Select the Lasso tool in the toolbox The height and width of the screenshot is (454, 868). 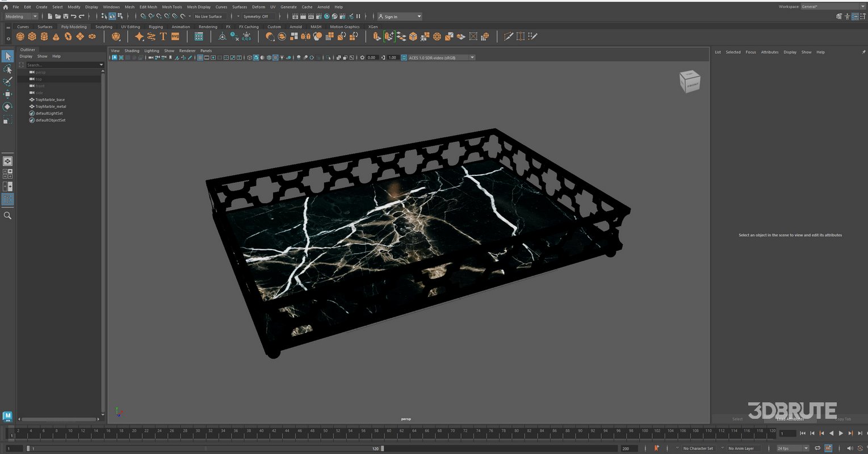pyautogui.click(x=8, y=69)
